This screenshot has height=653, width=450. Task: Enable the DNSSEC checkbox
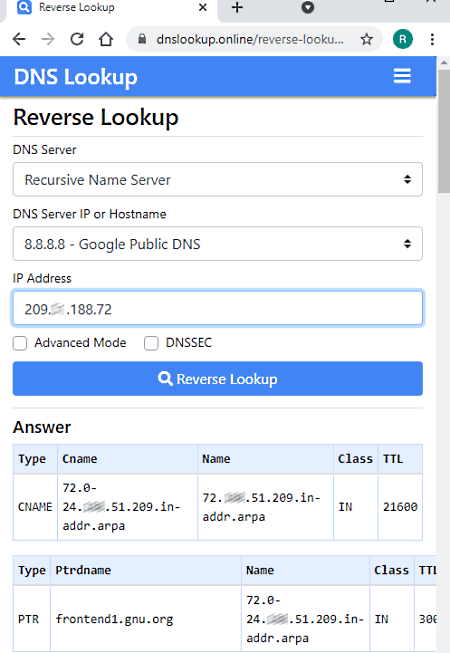click(151, 344)
